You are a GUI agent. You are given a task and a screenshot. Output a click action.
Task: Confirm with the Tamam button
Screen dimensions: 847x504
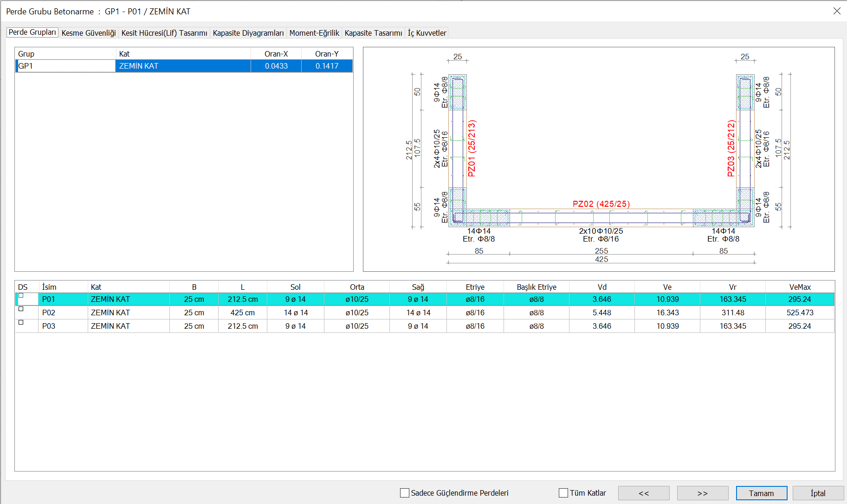(761, 493)
